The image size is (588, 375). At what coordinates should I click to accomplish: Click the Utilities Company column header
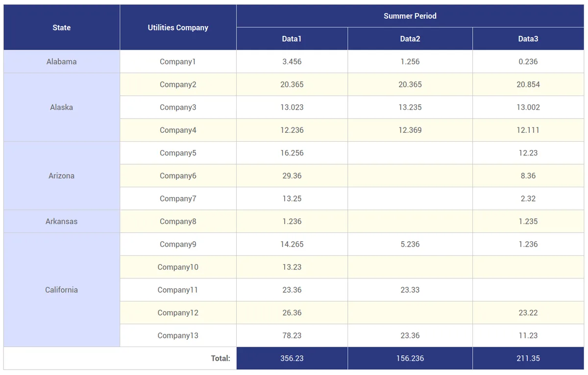tap(178, 27)
